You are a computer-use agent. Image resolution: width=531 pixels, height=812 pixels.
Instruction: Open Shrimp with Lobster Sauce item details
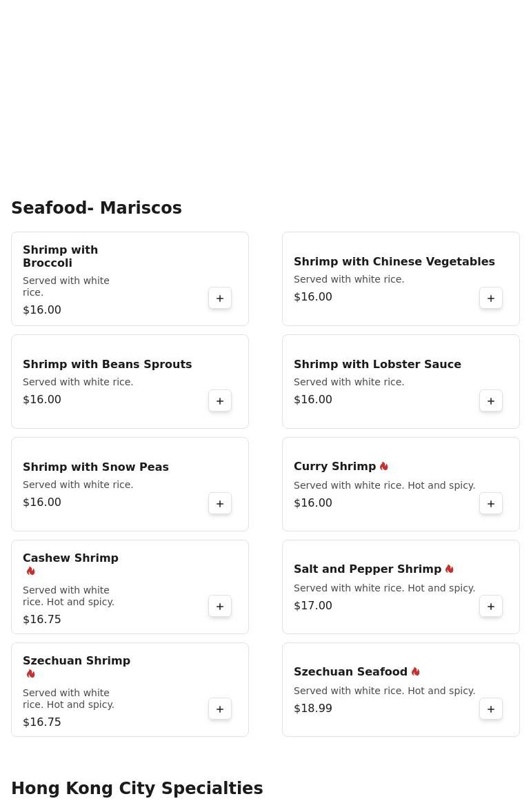[x=377, y=365]
